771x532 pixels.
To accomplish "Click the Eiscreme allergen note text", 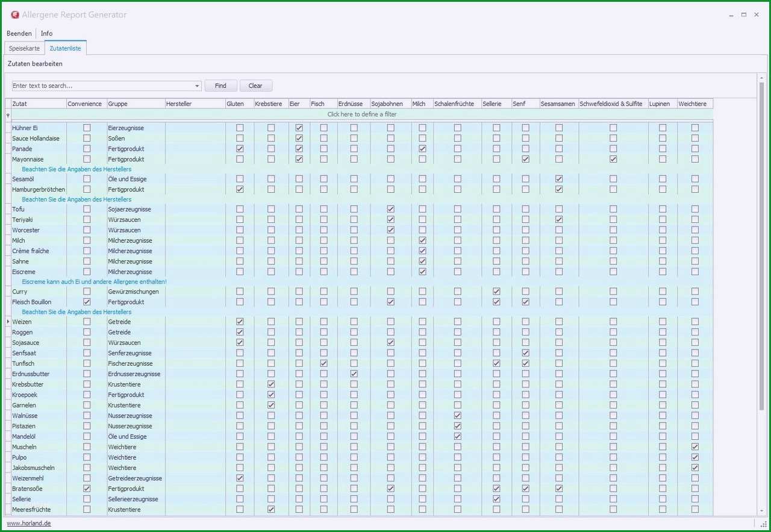I will (94, 281).
